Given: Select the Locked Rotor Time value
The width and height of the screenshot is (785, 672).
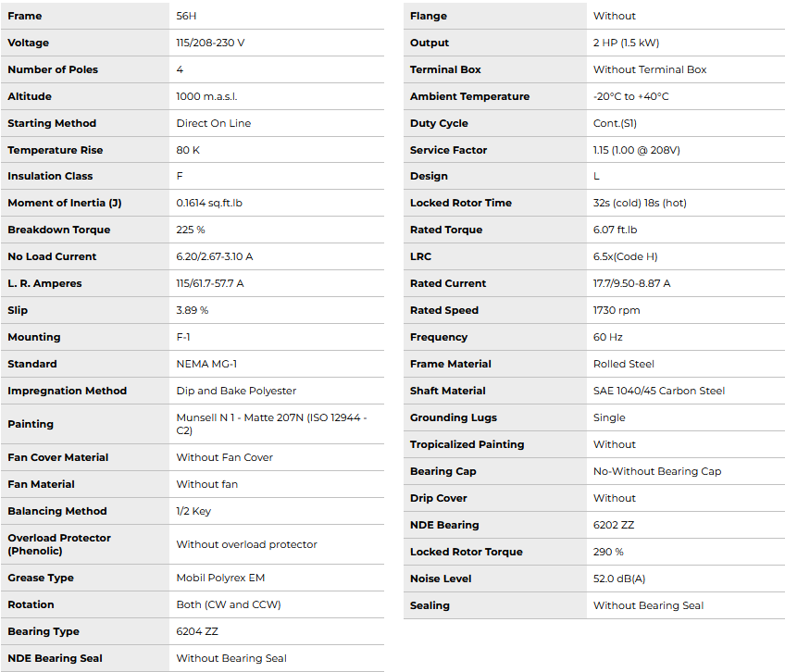Looking at the screenshot, I should click(x=640, y=203).
